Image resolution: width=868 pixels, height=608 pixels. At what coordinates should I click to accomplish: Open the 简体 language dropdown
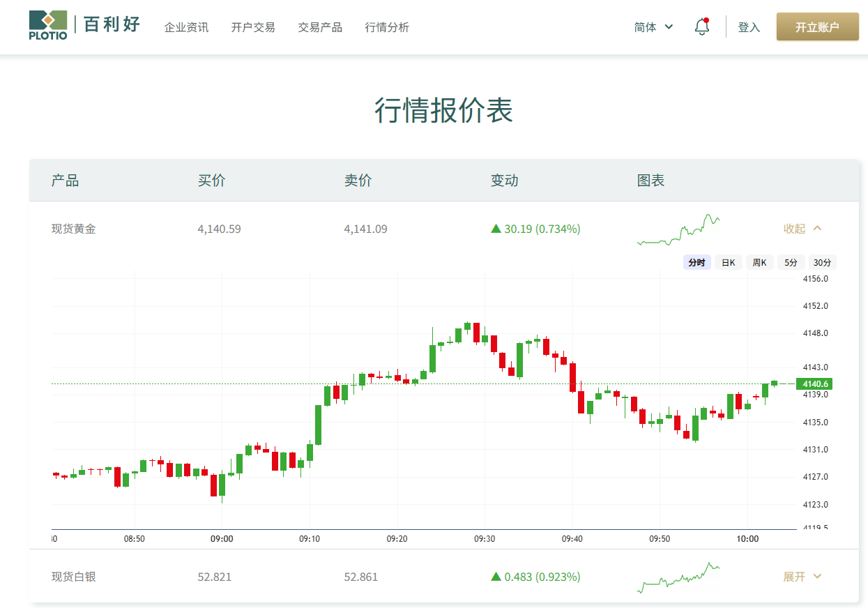(x=653, y=27)
